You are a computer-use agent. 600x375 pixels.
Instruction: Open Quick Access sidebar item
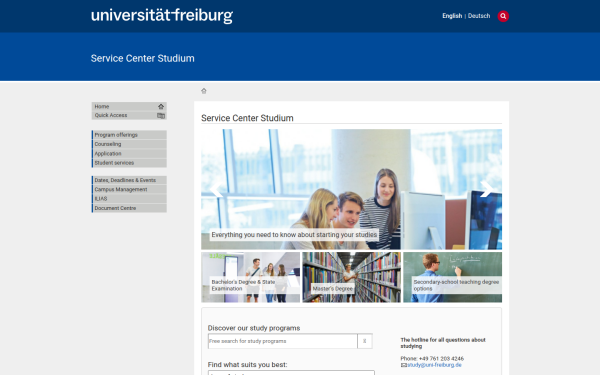pyautogui.click(x=129, y=116)
